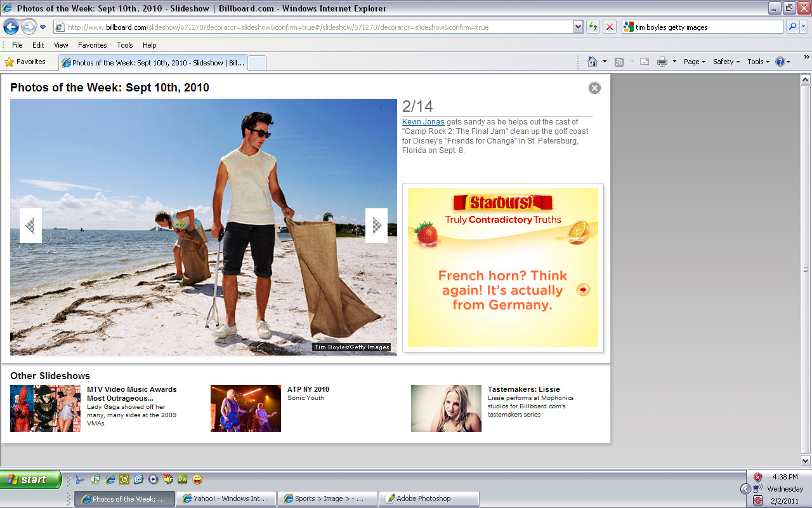
Task: Click the Photos of the Week taskbar button
Action: click(124, 498)
